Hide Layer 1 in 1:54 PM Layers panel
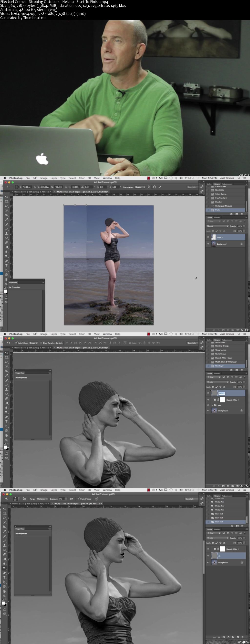Screen dimensions: 250x644 (208, 237)
